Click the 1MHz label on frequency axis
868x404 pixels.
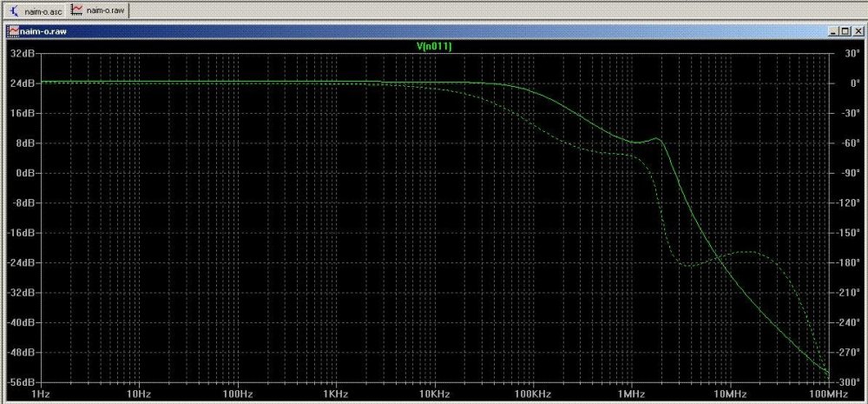[x=630, y=394]
